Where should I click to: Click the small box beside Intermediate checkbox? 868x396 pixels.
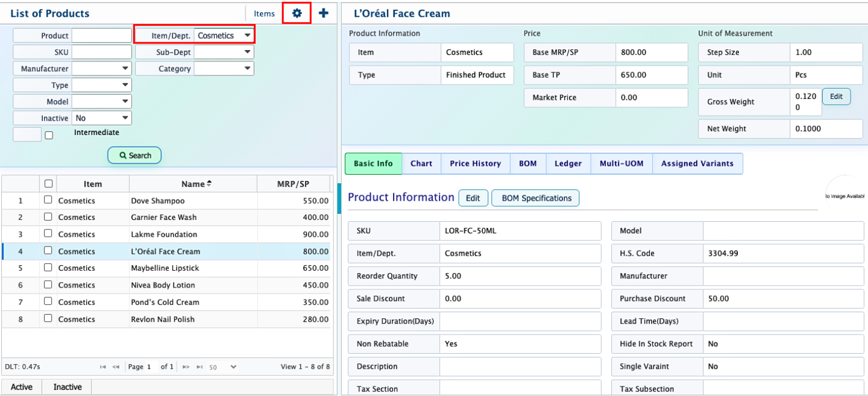[x=27, y=134]
